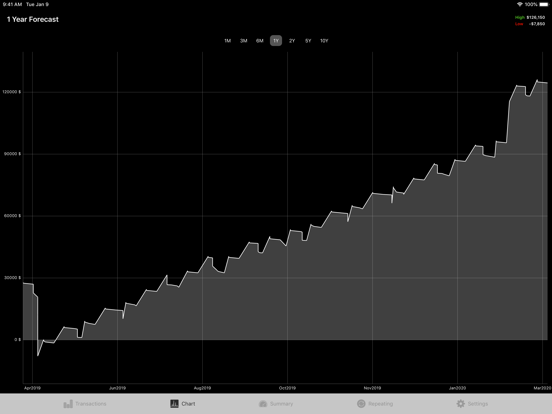Click the Mar2020 axis label
This screenshot has height=414, width=552.
pos(542,388)
